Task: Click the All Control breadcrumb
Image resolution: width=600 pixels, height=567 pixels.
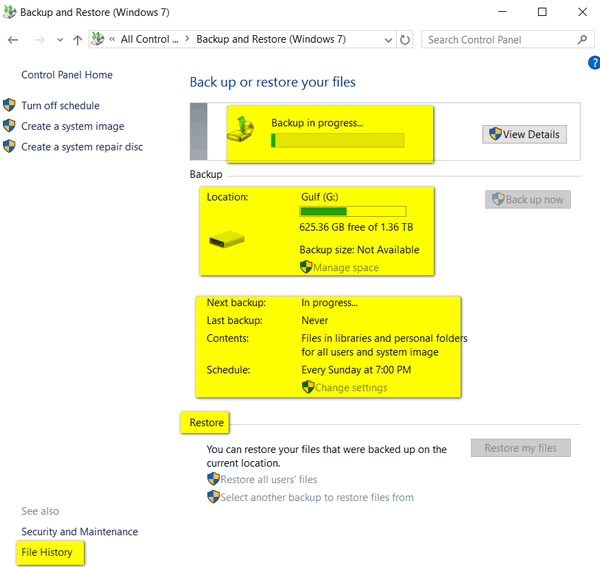Action: coord(149,39)
